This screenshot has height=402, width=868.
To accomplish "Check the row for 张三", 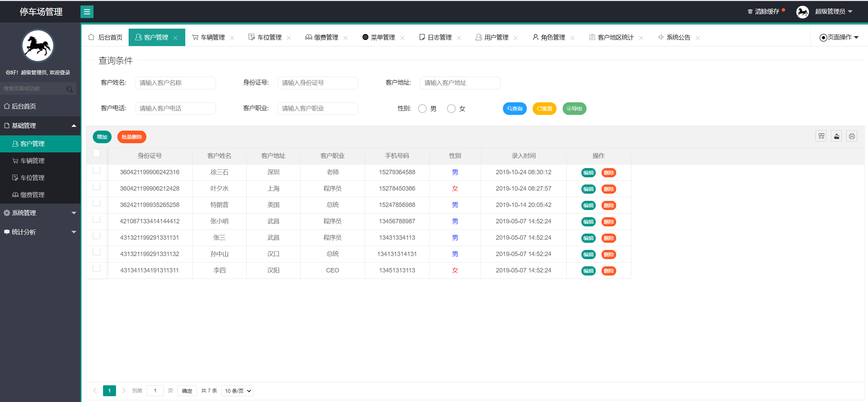I will pos(97,236).
